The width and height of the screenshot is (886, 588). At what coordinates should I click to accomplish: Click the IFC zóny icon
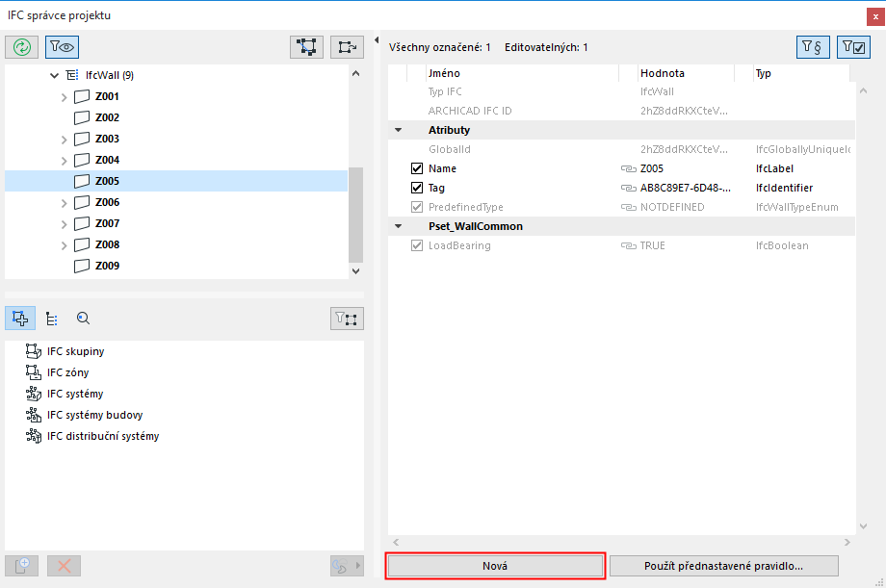(34, 372)
